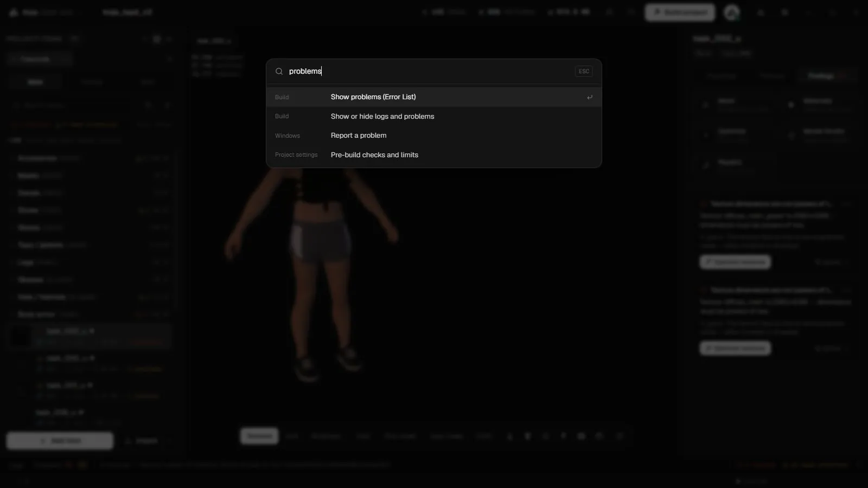Dismiss the palette with the ESC badge

click(x=584, y=71)
